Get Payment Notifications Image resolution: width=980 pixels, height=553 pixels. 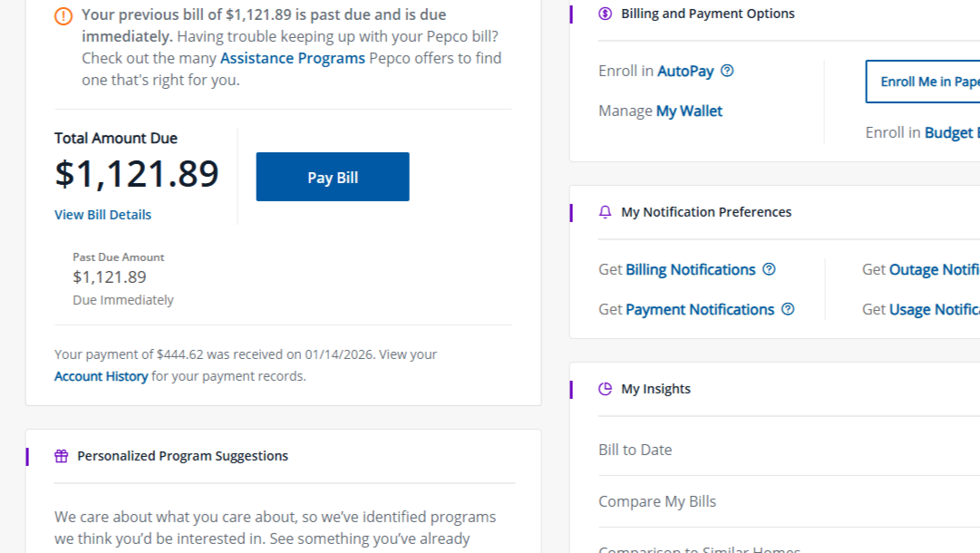pos(698,309)
